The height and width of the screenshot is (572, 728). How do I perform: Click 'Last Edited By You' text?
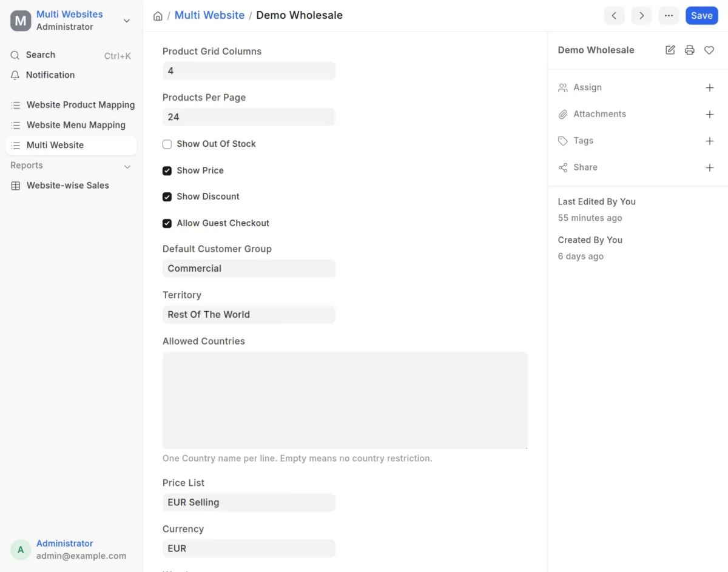click(597, 201)
